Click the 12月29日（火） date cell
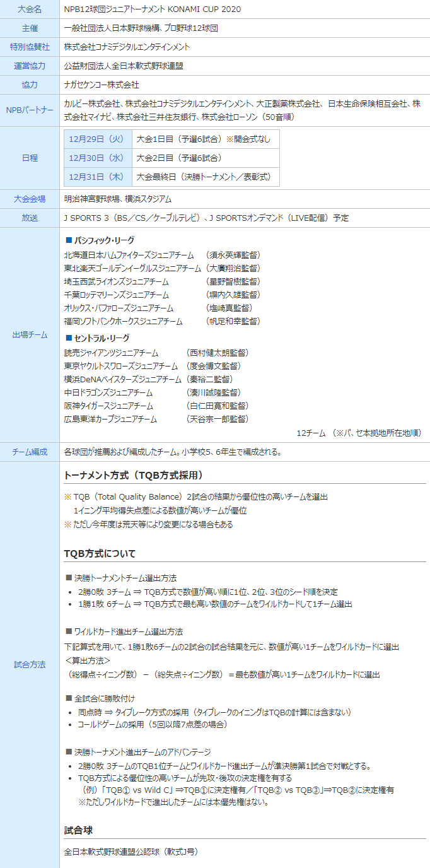This screenshot has height=868, width=430. tap(98, 139)
